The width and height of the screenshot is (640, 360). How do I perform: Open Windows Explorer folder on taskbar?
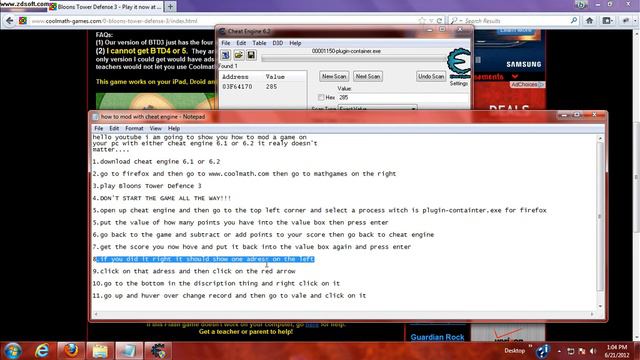point(100,351)
